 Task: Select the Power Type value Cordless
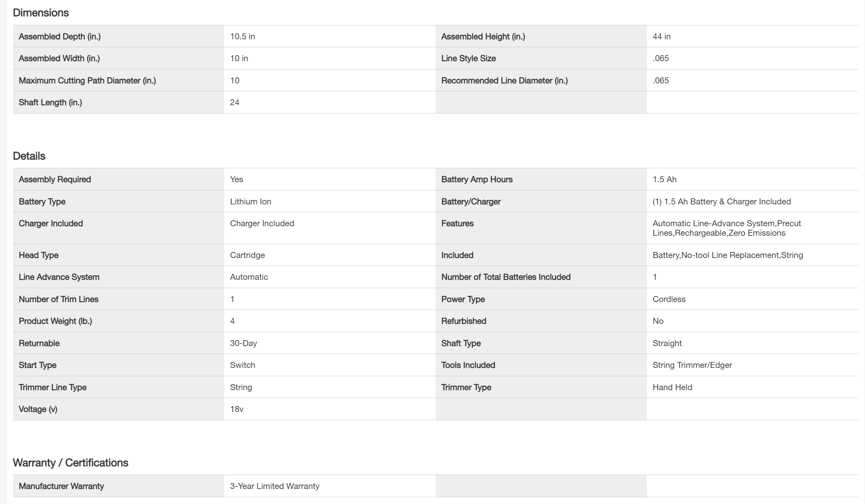pos(669,299)
